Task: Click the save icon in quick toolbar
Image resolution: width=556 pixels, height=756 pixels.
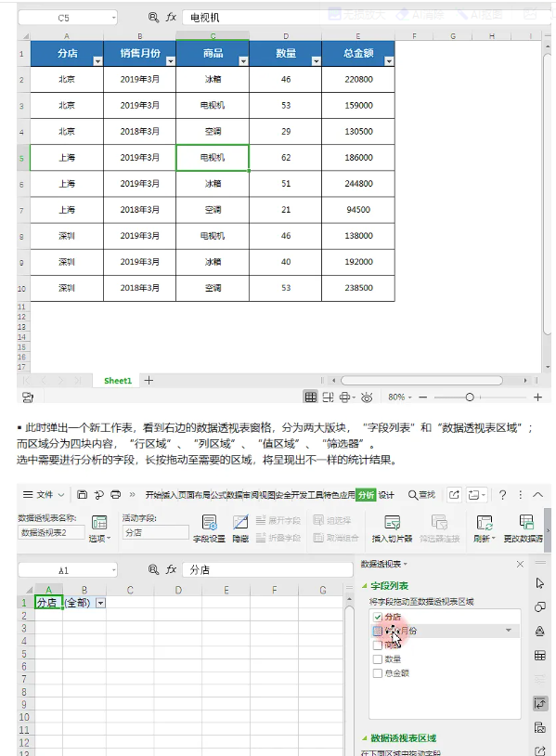Action: [x=83, y=495]
